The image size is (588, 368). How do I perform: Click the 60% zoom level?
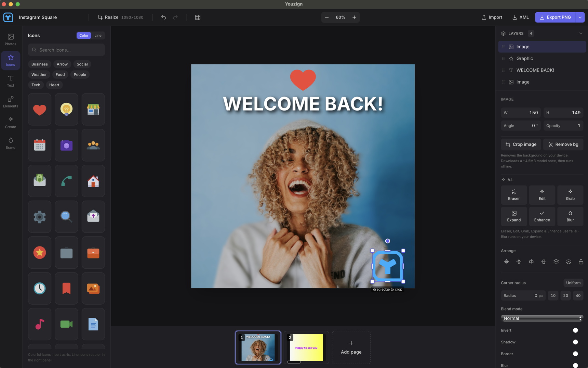click(340, 17)
